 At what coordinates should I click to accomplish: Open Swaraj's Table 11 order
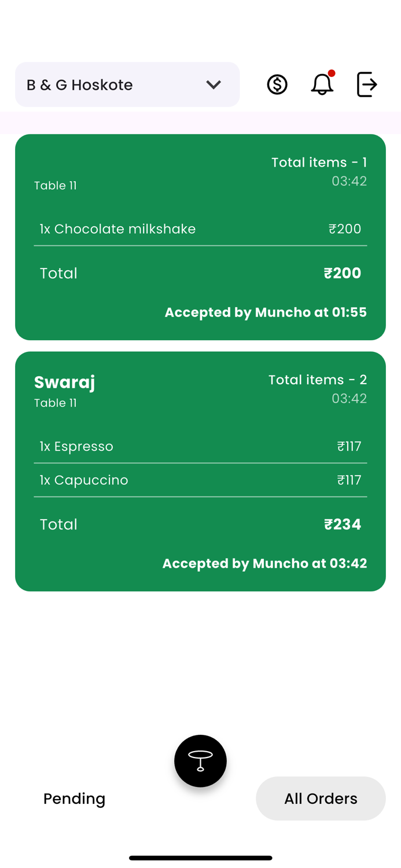(200, 471)
